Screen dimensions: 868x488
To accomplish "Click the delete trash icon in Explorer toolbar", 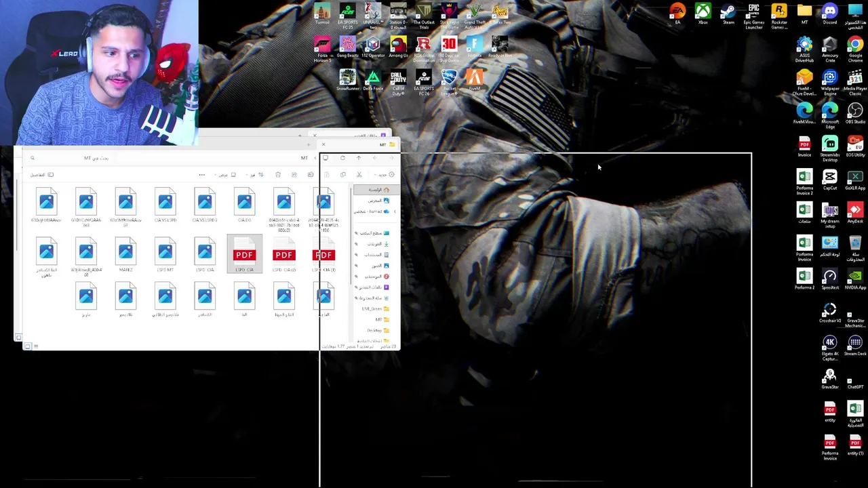I will pos(278,175).
